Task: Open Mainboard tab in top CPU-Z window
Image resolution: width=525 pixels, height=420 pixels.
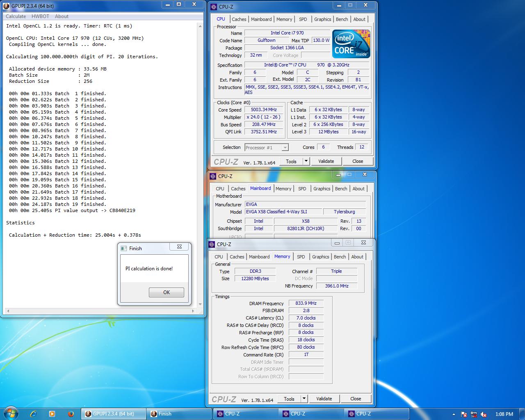Action: tap(261, 19)
